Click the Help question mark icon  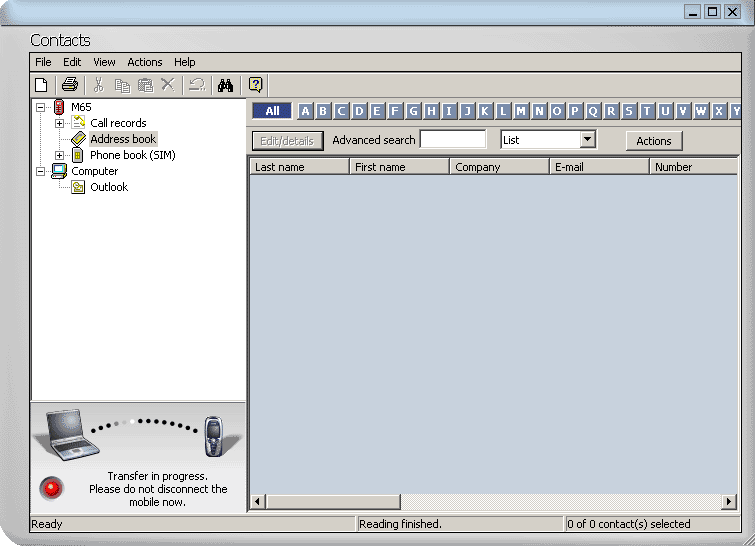coord(255,85)
